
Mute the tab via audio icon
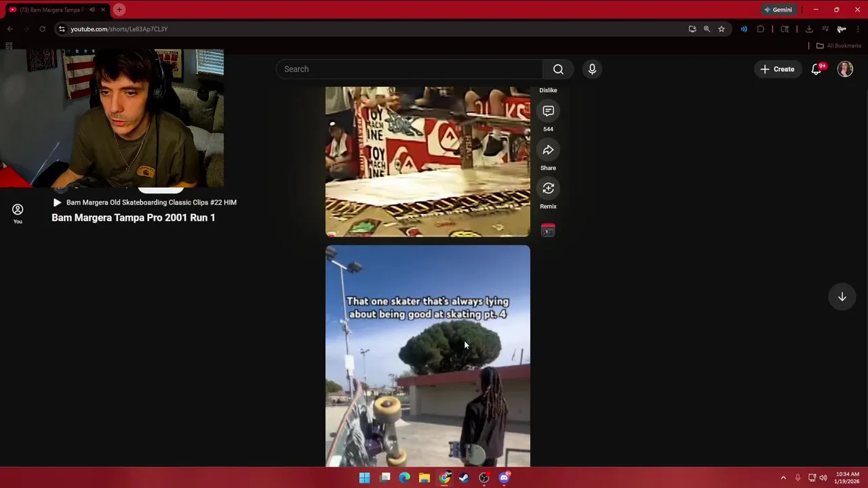tap(92, 9)
